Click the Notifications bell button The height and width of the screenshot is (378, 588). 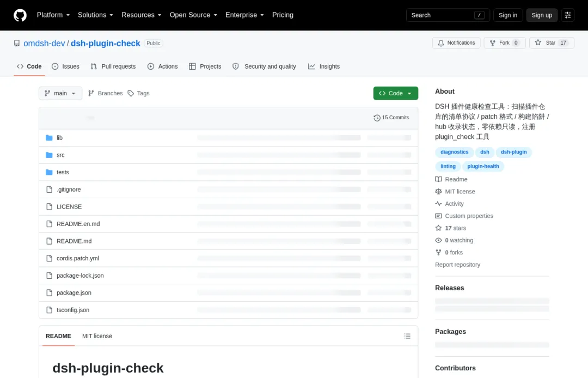(x=456, y=42)
